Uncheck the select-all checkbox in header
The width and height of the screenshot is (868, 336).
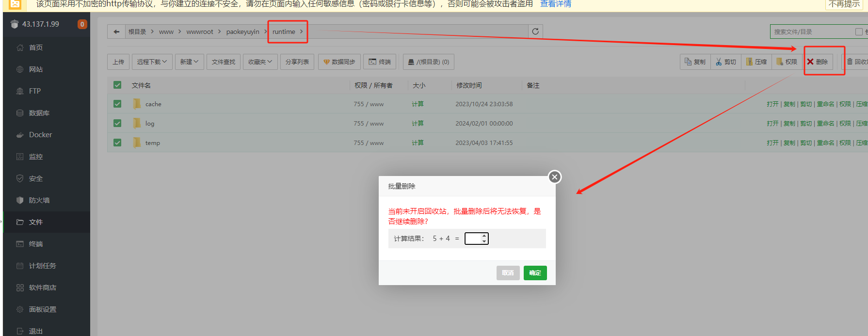point(117,85)
